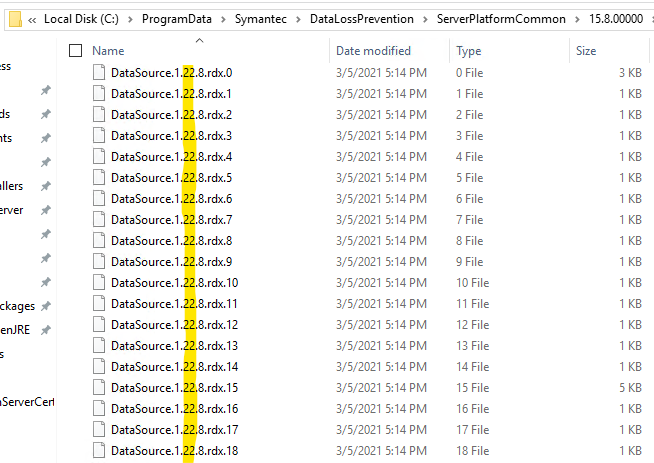Image resolution: width=654 pixels, height=463 pixels.
Task: Click the file icon of DataSource.1.22.8.rdx.1
Action: point(99,93)
